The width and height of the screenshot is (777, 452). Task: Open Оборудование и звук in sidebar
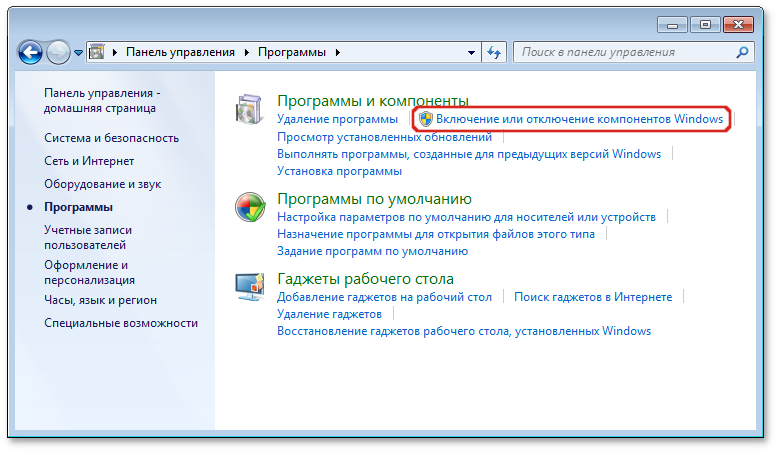click(103, 184)
